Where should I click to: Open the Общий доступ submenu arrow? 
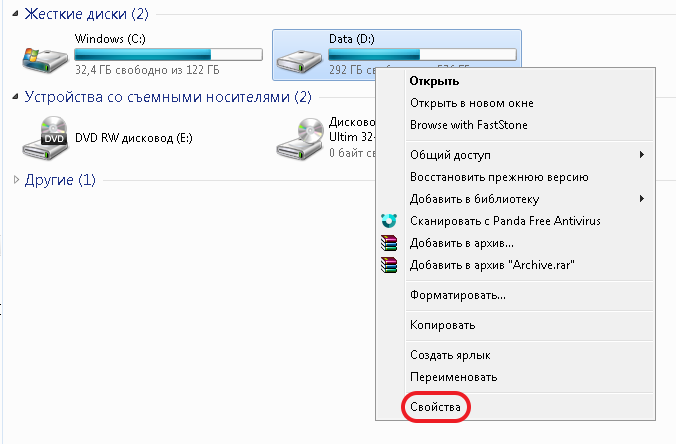[x=642, y=154]
